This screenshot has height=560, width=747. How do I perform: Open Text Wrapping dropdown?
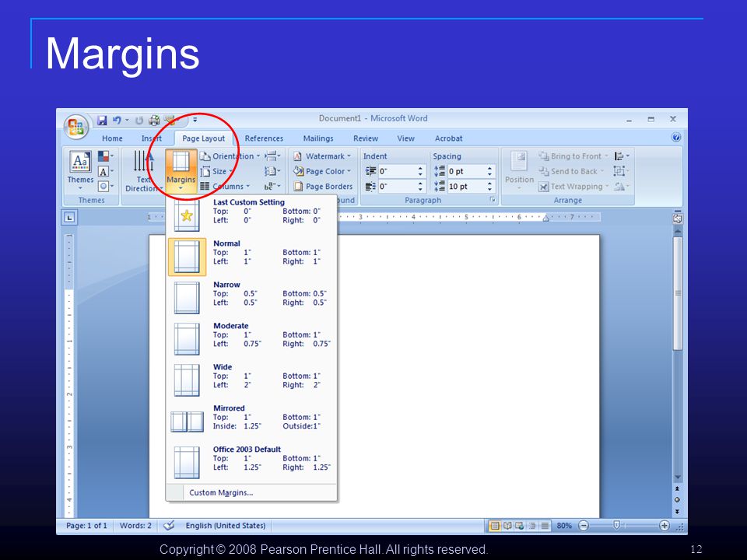click(573, 186)
